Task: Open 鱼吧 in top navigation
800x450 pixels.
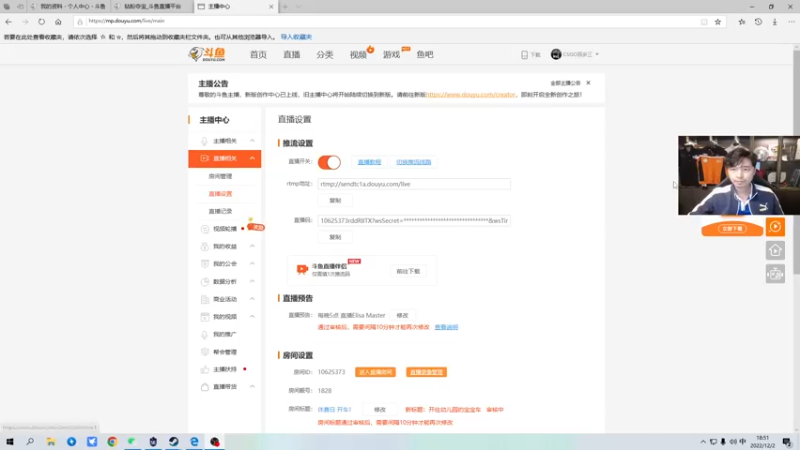Action: tap(425, 55)
